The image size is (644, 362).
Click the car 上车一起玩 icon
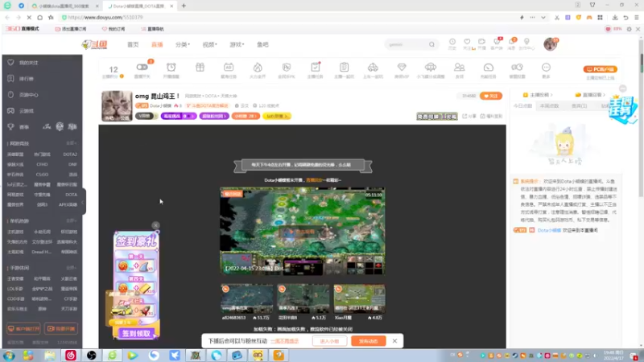(373, 68)
